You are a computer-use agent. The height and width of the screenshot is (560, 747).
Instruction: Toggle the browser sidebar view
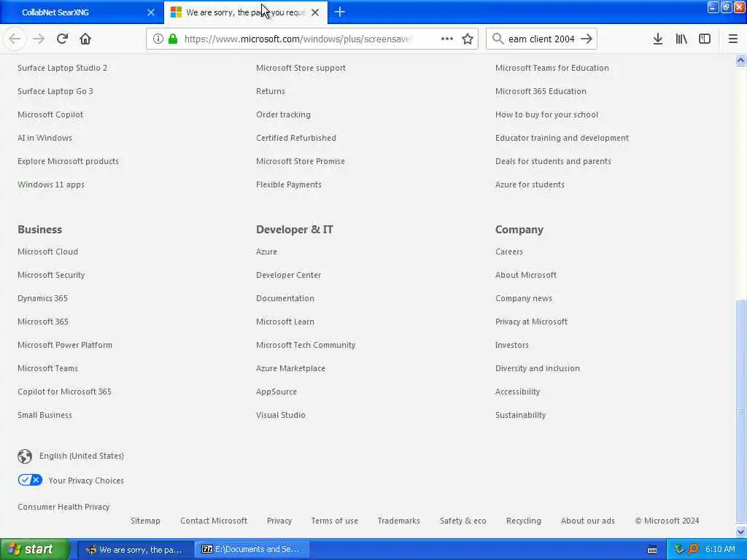coord(705,39)
